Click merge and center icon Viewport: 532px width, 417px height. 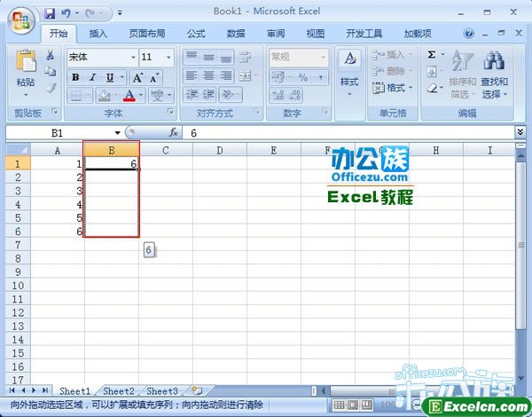point(245,75)
